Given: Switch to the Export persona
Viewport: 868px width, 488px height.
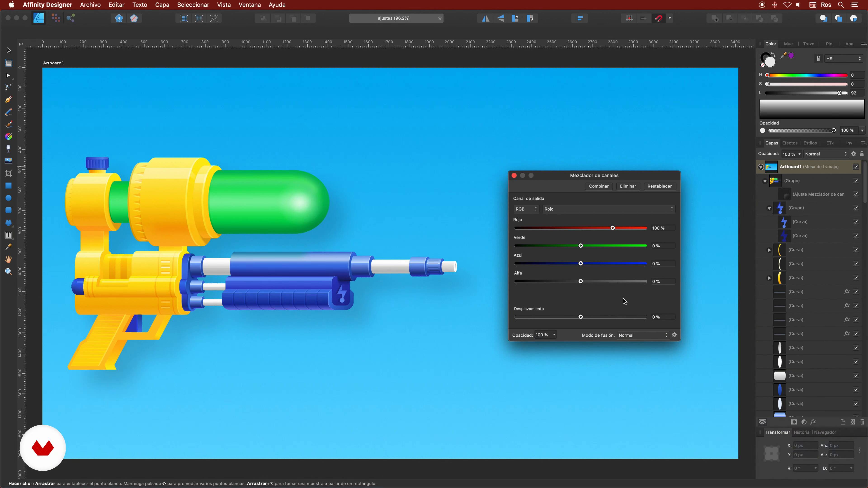Looking at the screenshot, I should click(71, 18).
